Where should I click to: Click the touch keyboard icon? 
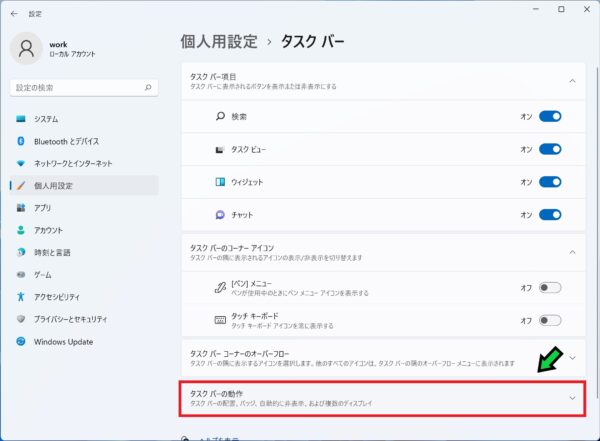click(x=220, y=320)
